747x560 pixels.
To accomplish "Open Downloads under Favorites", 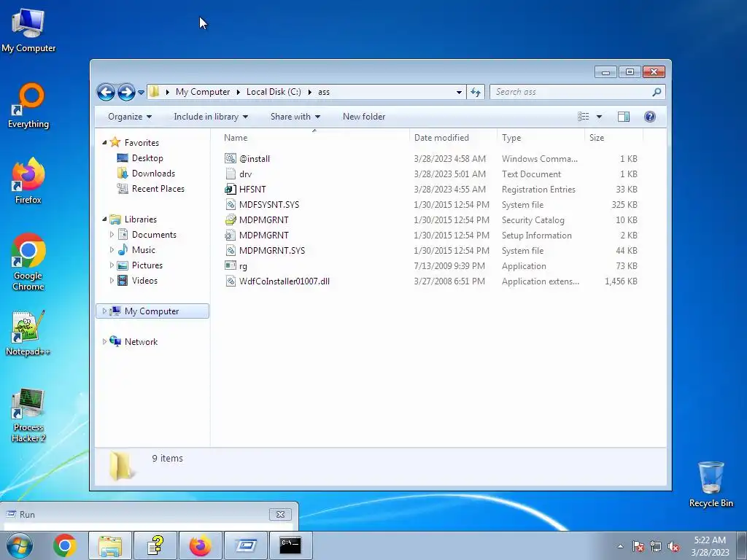I will click(x=153, y=174).
